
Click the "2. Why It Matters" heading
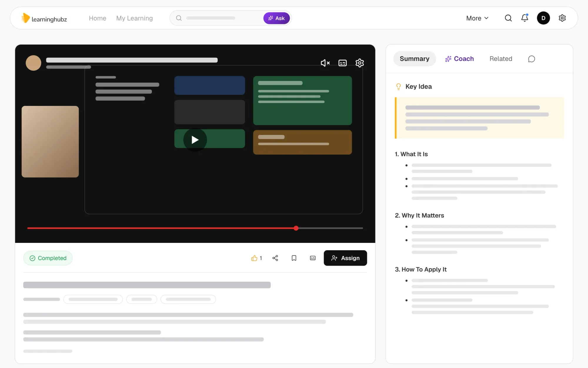click(420, 216)
